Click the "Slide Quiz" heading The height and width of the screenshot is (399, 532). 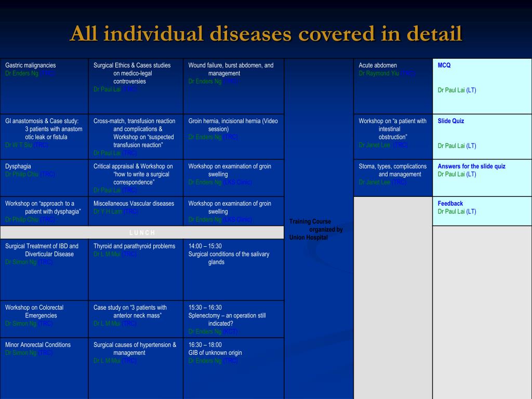[x=451, y=121]
